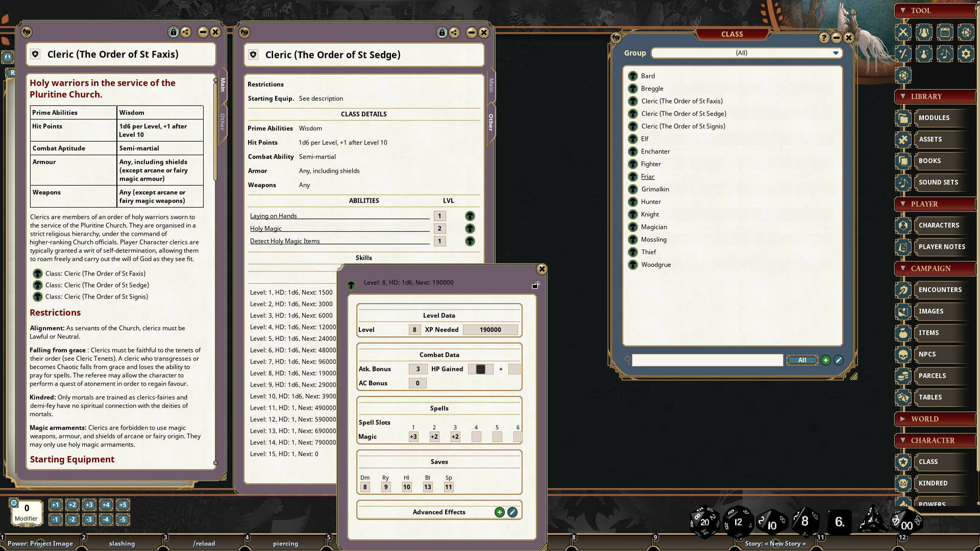This screenshot has height=551, width=980.
Task: Open the Modules icon under Library
Action: 903,118
